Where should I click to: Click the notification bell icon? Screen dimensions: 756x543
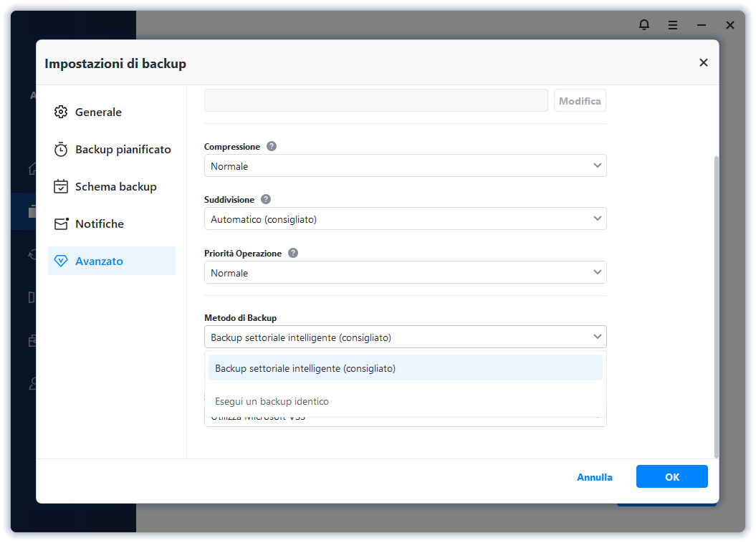click(644, 25)
